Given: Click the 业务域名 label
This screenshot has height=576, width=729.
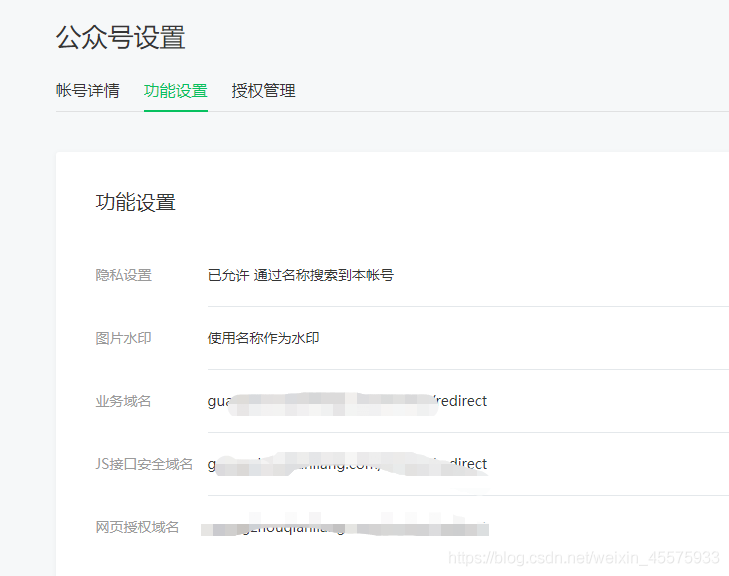Looking at the screenshot, I should tap(123, 401).
